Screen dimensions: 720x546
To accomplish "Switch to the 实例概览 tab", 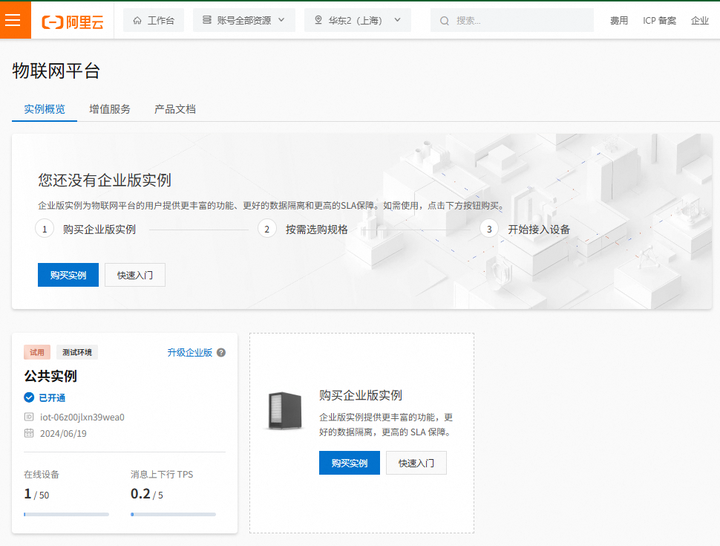I will (45, 109).
